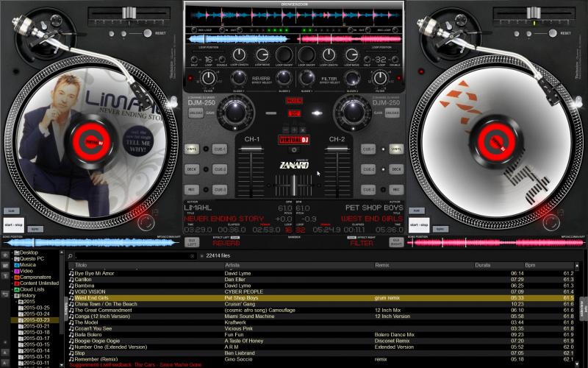The width and height of the screenshot is (588, 368).
Task: Select the Cloud Lists folder
Action: point(32,289)
